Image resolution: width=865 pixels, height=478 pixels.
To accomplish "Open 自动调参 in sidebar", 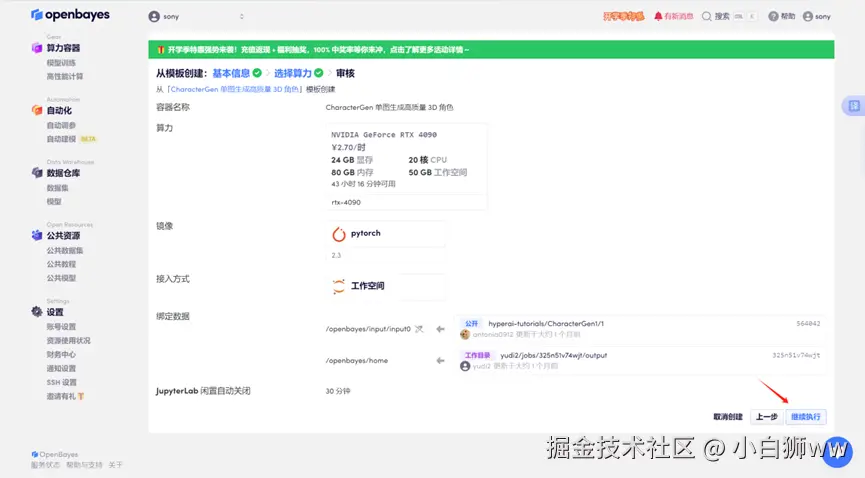I will coord(61,125).
